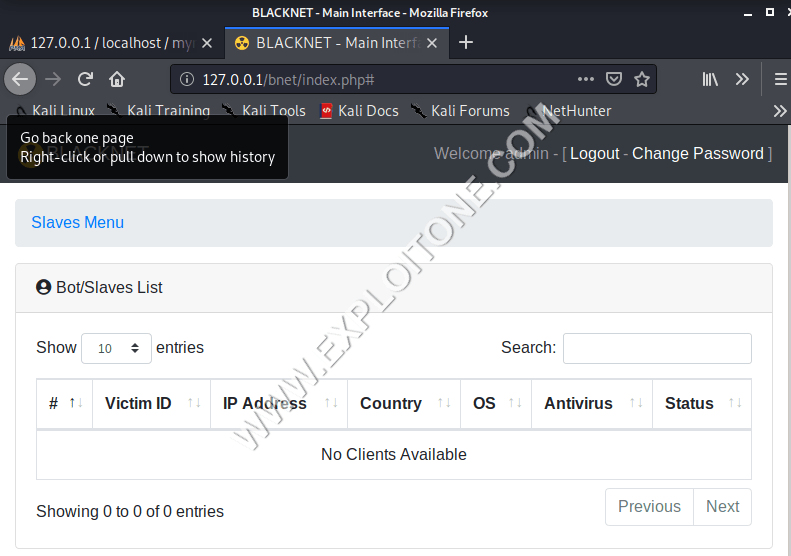Reload the current page

85,79
